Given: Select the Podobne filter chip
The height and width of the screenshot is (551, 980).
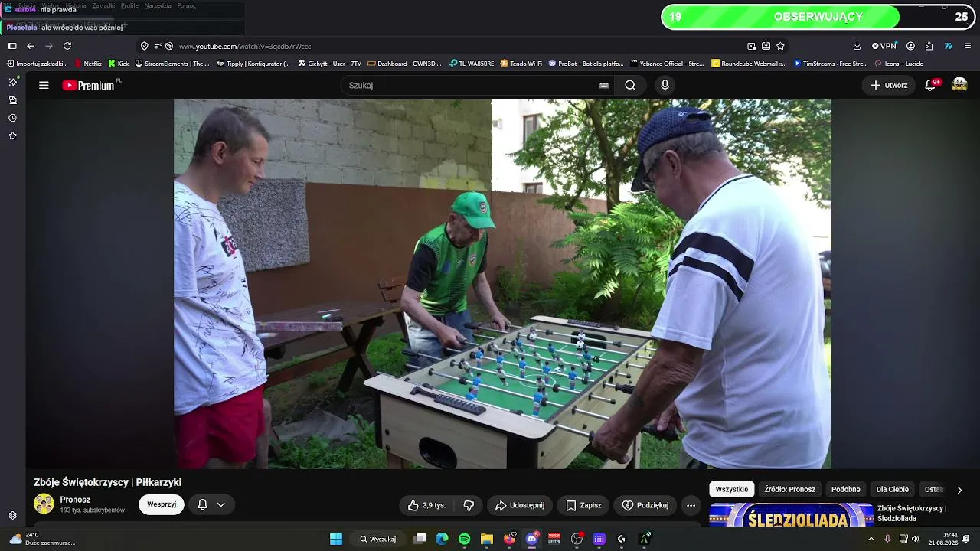Looking at the screenshot, I should tap(846, 489).
